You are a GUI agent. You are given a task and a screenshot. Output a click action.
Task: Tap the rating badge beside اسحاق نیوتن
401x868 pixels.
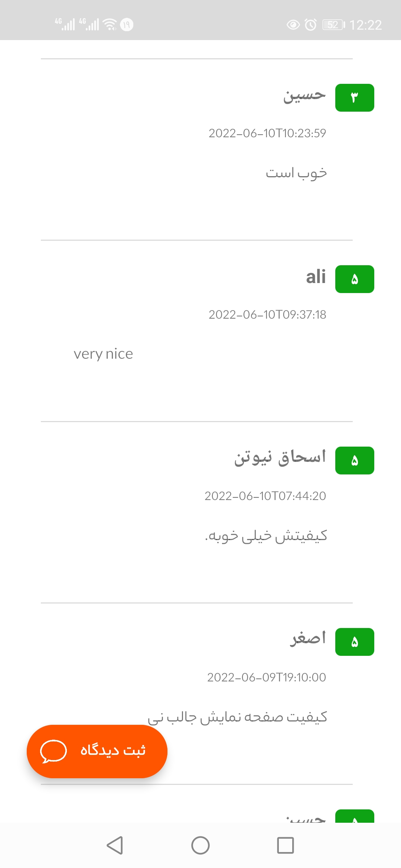[354, 460]
